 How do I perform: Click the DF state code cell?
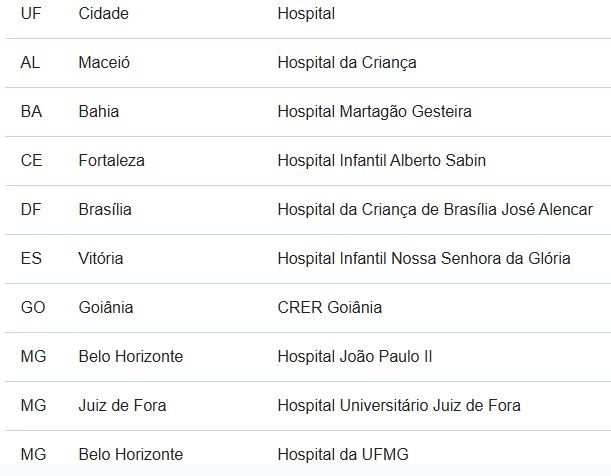(x=31, y=210)
